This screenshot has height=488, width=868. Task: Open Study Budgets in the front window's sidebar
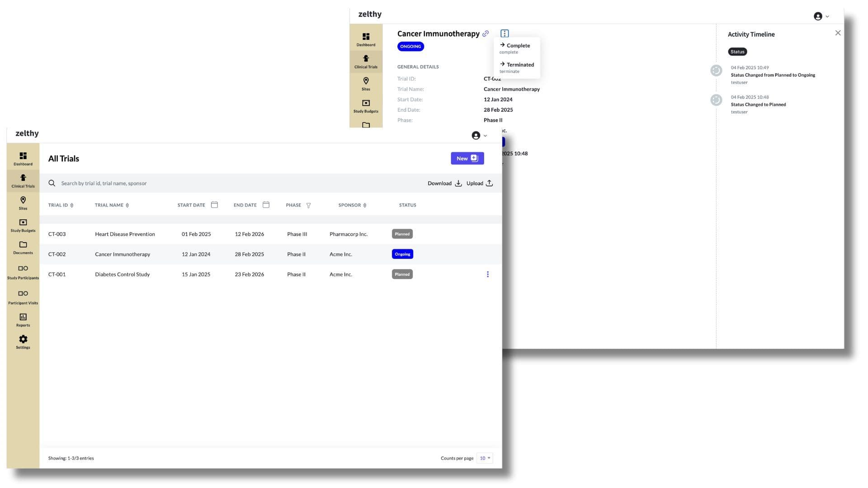click(23, 225)
